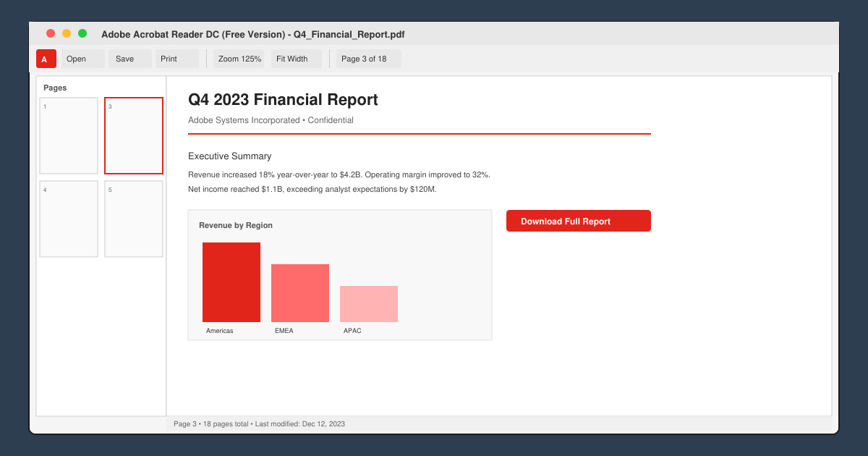Minimize the window with the yellow button

pos(67,33)
